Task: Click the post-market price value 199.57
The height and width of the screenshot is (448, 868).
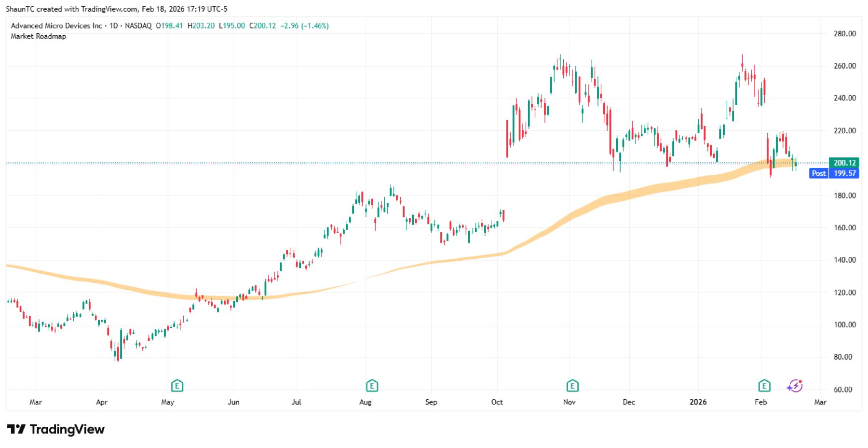Action: (845, 173)
